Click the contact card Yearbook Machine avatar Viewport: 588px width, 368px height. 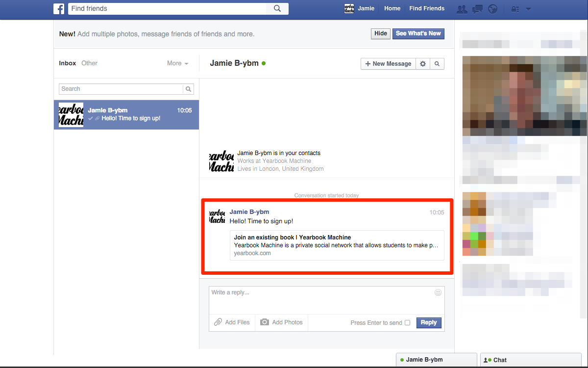point(221,161)
